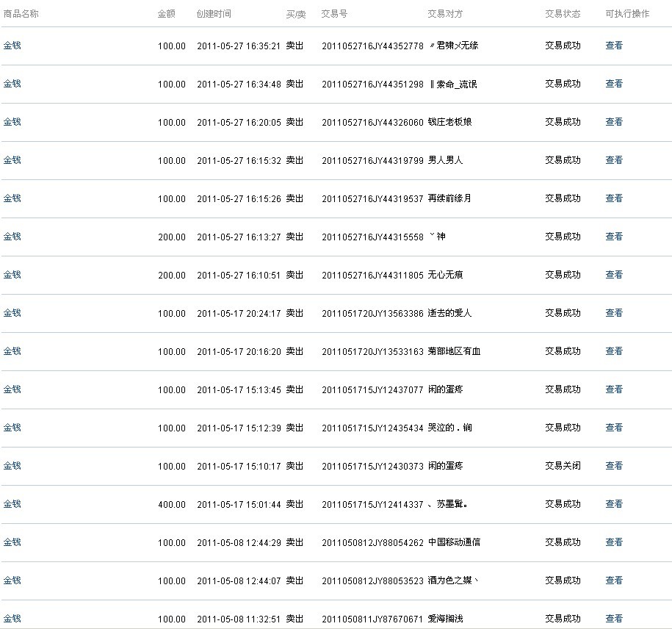View details of the 无心无痕 transaction
672x629 pixels.
coord(613,275)
